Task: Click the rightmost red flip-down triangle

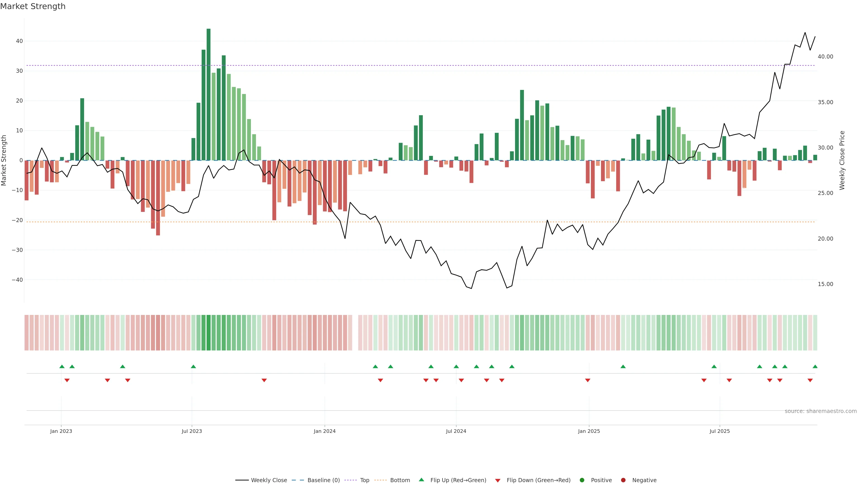Action: coord(810,380)
